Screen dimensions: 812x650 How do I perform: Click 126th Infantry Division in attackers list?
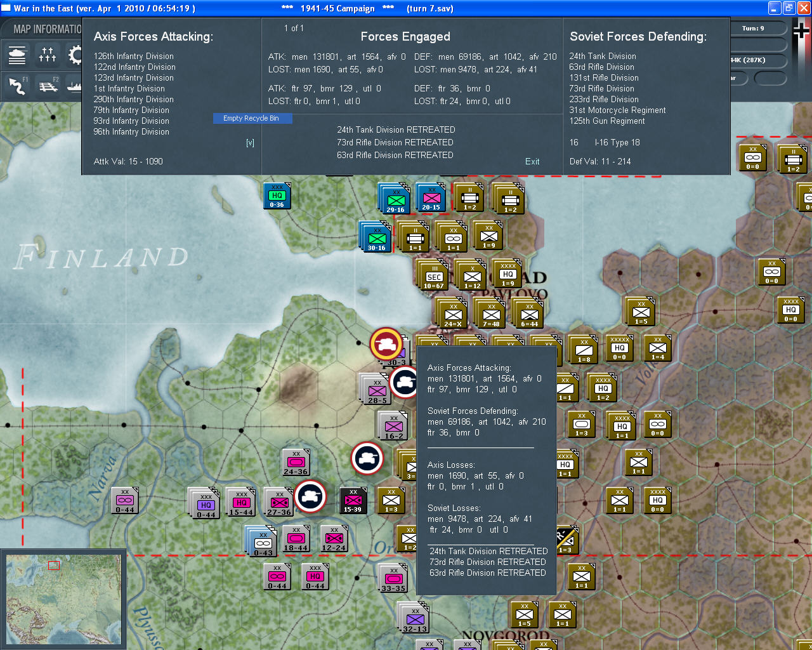click(134, 56)
